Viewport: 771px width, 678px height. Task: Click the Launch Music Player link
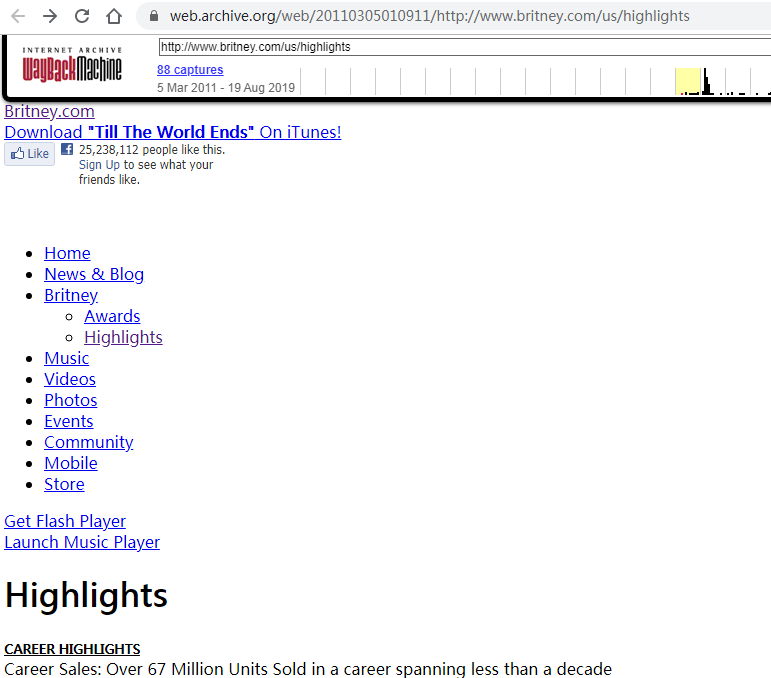(82, 542)
